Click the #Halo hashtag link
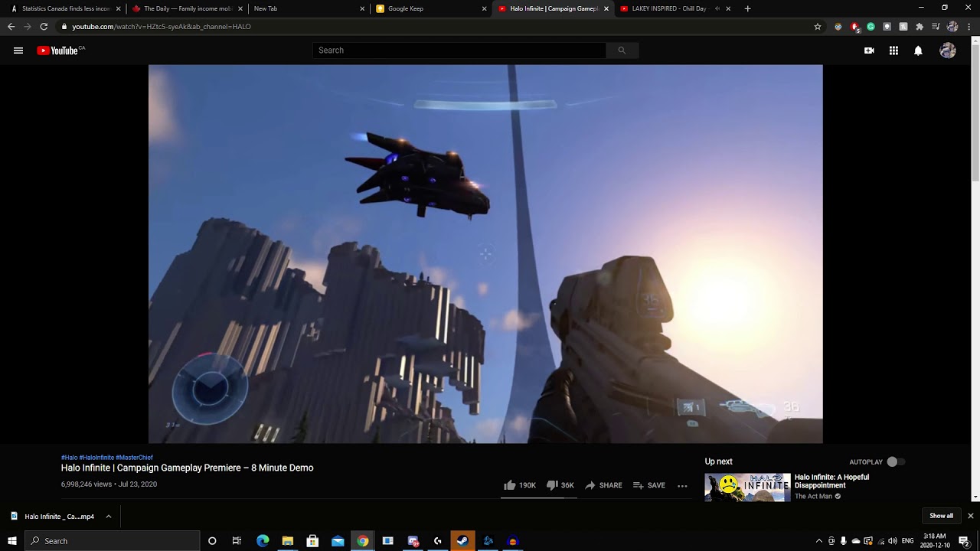Screen dimensions: 980x551 pyautogui.click(x=69, y=458)
